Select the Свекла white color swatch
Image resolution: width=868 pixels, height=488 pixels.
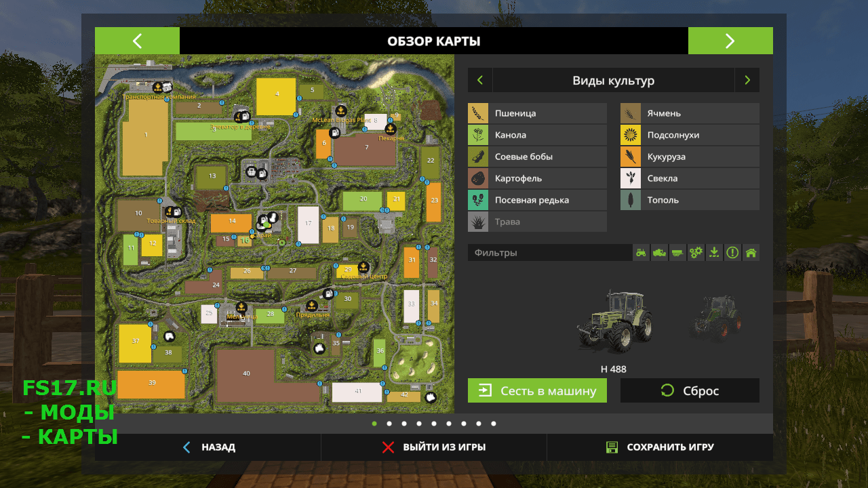click(x=631, y=178)
